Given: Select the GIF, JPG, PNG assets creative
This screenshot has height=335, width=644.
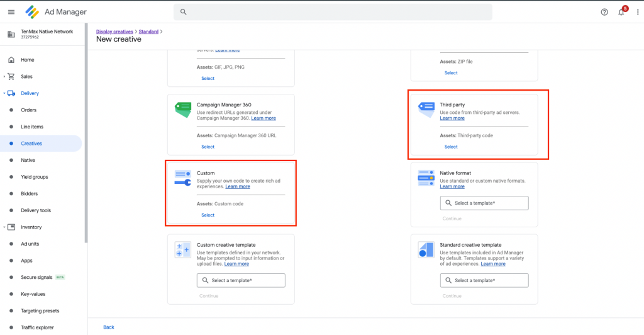Looking at the screenshot, I should 208,79.
